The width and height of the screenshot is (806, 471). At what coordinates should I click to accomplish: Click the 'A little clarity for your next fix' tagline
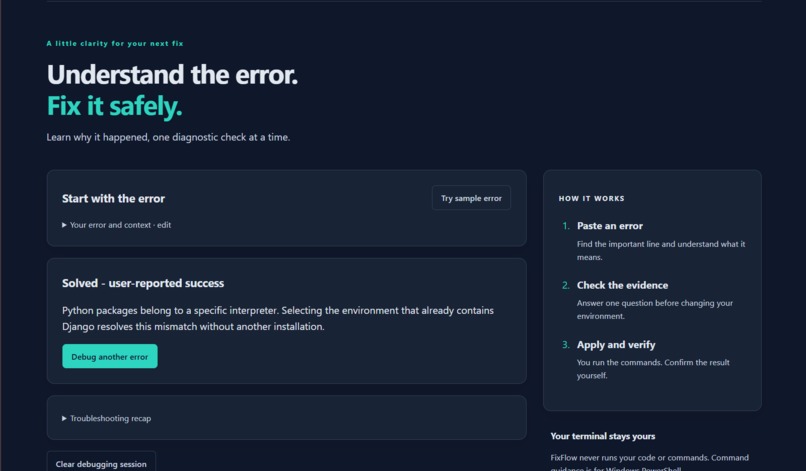pos(115,43)
